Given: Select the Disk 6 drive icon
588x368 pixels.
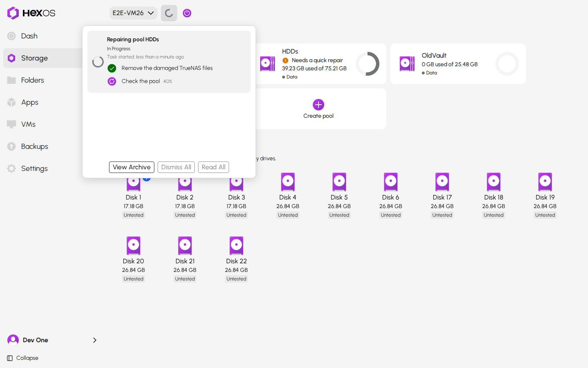Looking at the screenshot, I should click(391, 182).
